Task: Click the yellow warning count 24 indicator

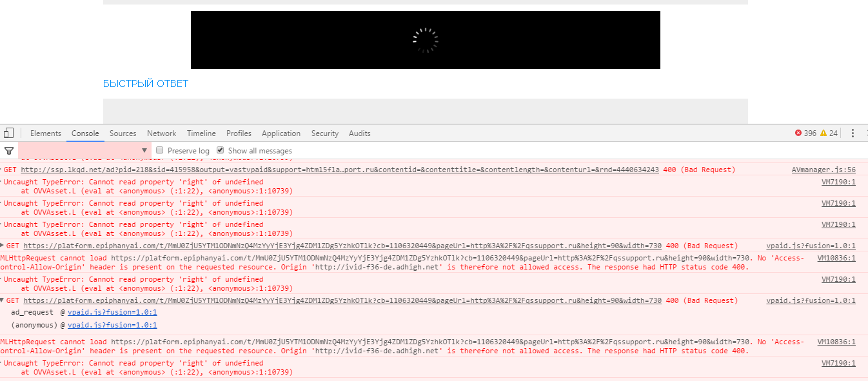Action: click(x=829, y=133)
